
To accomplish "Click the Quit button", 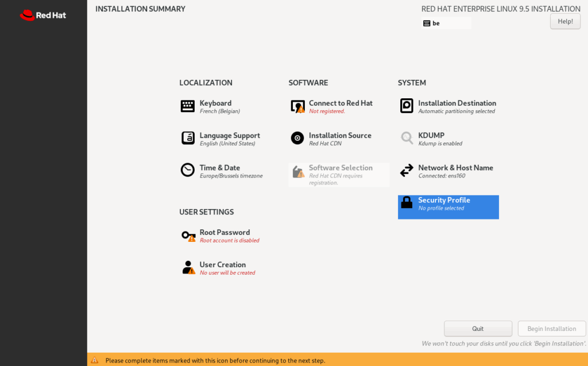I will (x=478, y=329).
